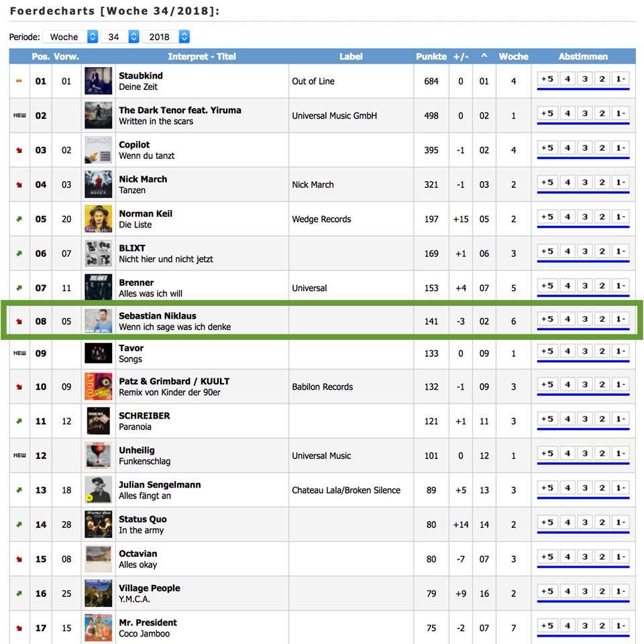Vote 2 for BLIXT track
The width and height of the screenshot is (644, 644).
602,252
